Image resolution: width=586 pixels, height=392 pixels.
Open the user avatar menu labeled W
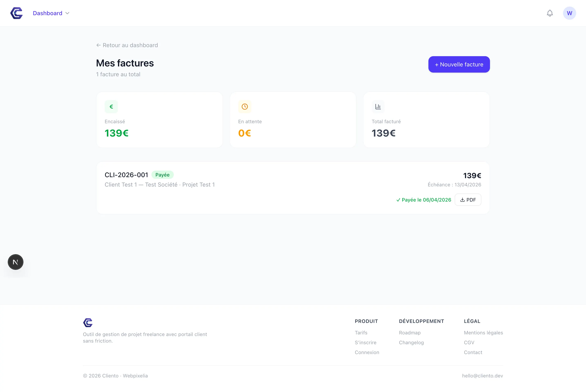point(570,13)
